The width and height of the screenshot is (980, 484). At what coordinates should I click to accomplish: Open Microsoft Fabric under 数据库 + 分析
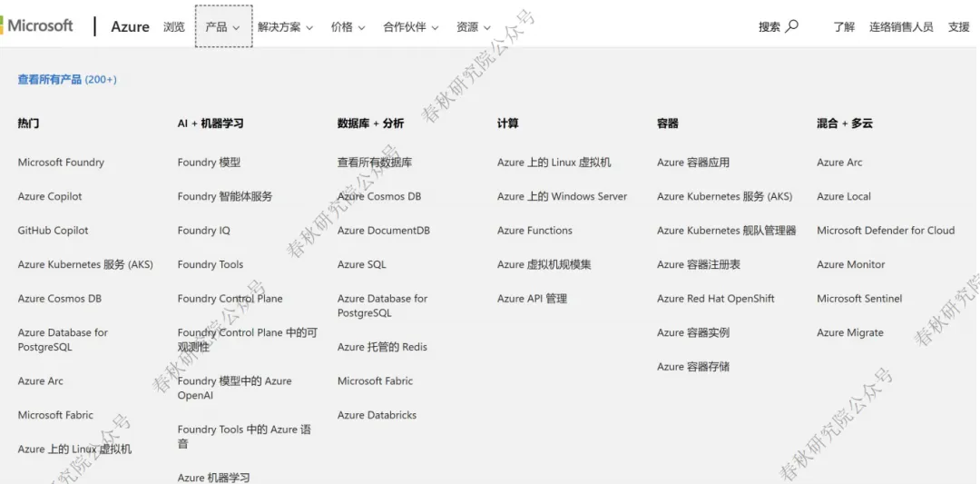click(375, 380)
